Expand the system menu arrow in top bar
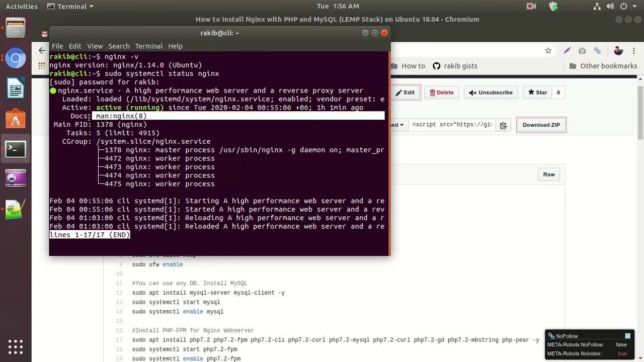This screenshot has height=362, width=644. (x=636, y=6)
